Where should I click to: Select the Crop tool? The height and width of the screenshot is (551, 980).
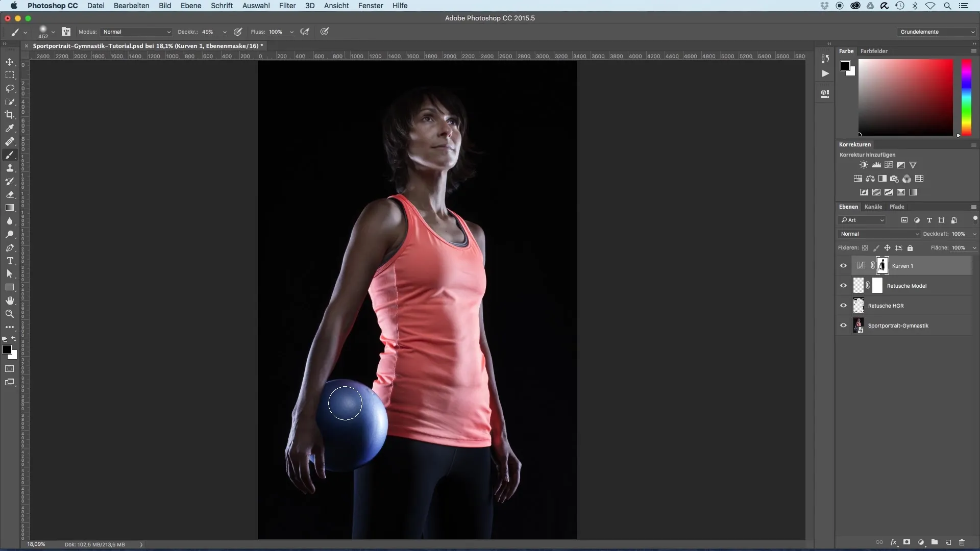coord(10,115)
